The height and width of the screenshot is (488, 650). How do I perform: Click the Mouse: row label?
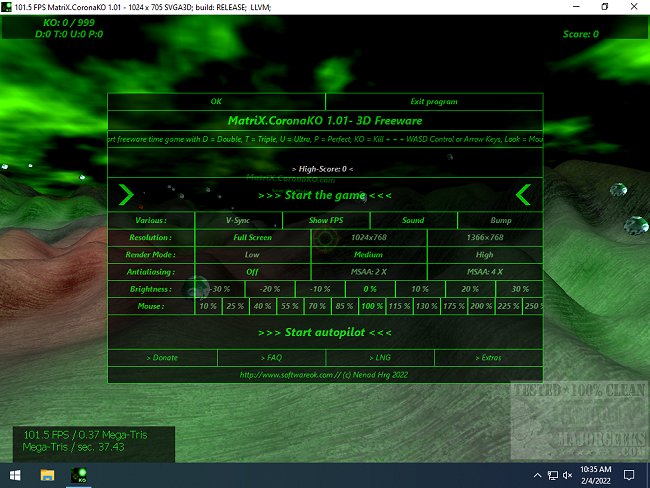pos(151,306)
